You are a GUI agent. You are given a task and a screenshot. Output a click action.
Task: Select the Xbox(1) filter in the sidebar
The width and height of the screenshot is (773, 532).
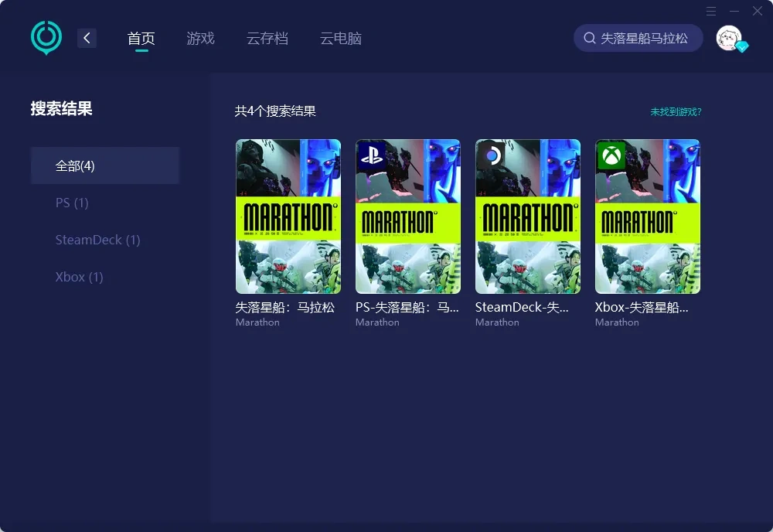[79, 277]
